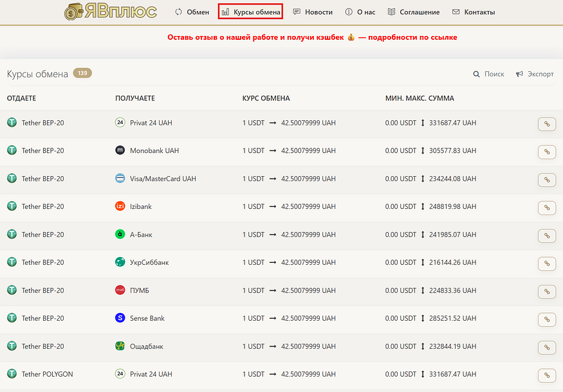The image size is (563, 392).
Task: Click the ОТДАЕТЕ column header
Action: 21,98
